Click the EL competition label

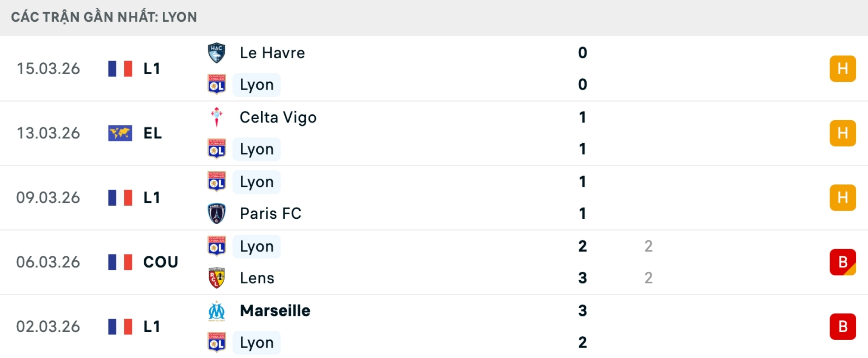click(152, 133)
